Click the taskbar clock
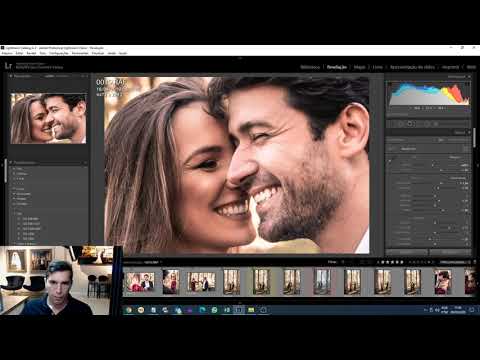 click(458, 310)
